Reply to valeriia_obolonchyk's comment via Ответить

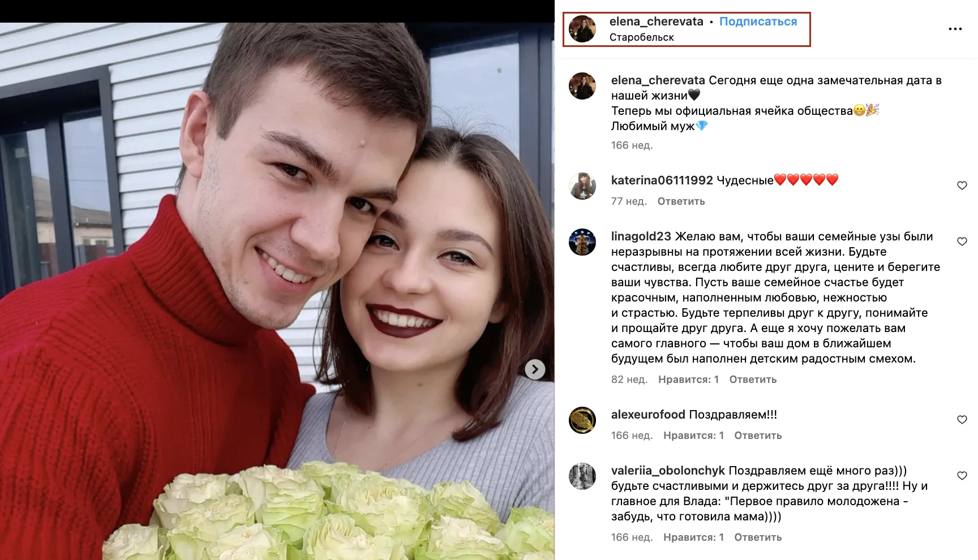pyautogui.click(x=758, y=537)
